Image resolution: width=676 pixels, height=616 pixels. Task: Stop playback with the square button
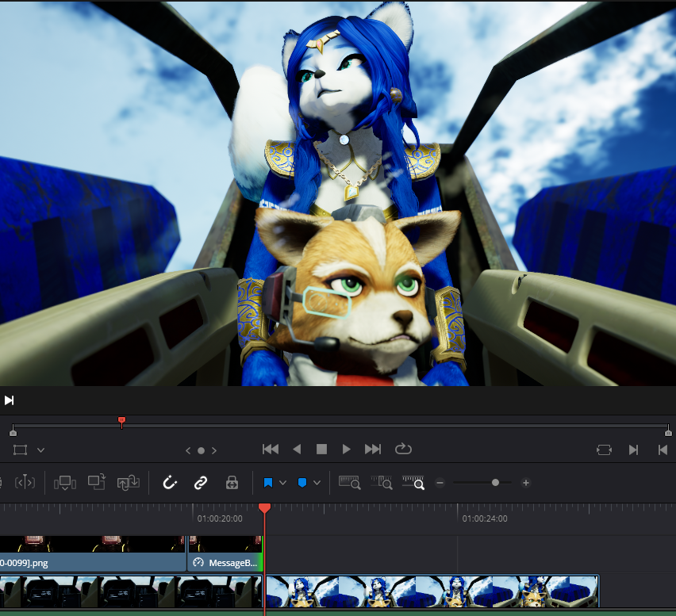pos(321,450)
